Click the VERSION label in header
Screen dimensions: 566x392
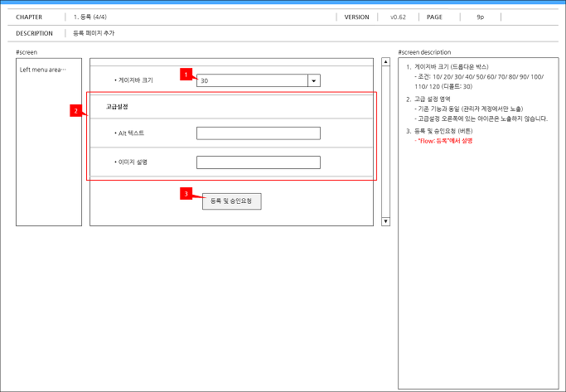point(356,17)
